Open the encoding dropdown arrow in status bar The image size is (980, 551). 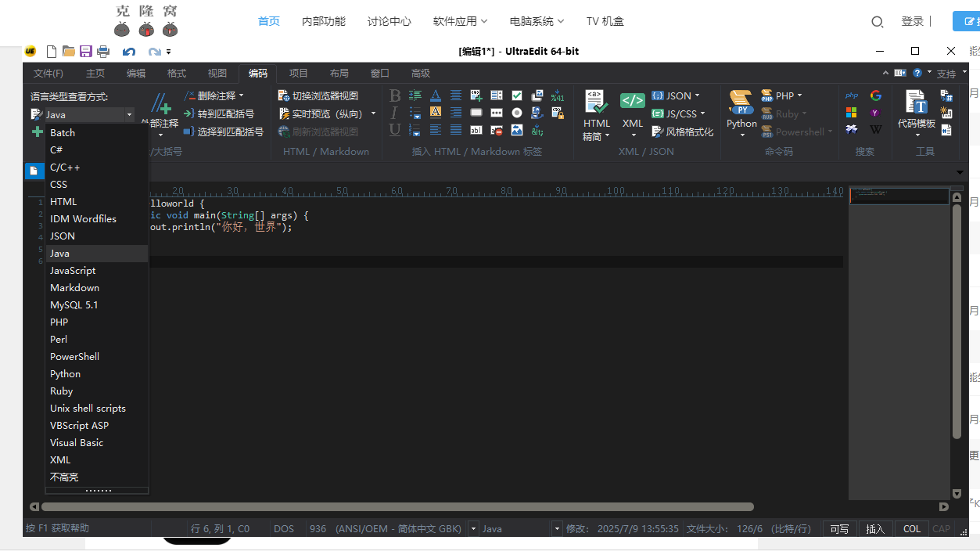pos(473,529)
